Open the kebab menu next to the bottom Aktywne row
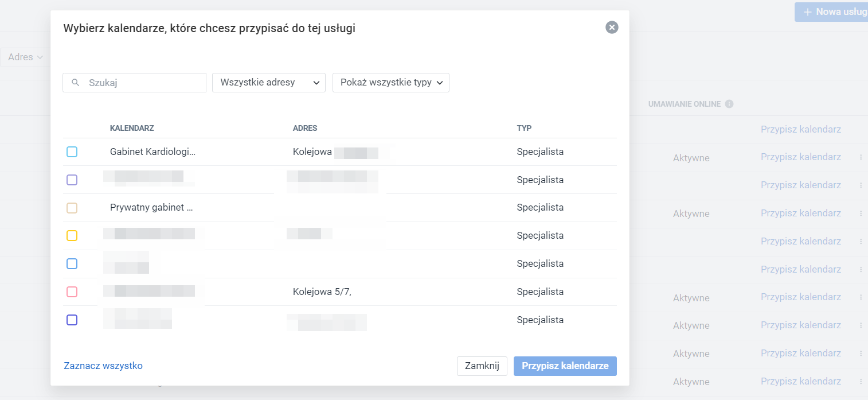The width and height of the screenshot is (868, 400). click(861, 381)
